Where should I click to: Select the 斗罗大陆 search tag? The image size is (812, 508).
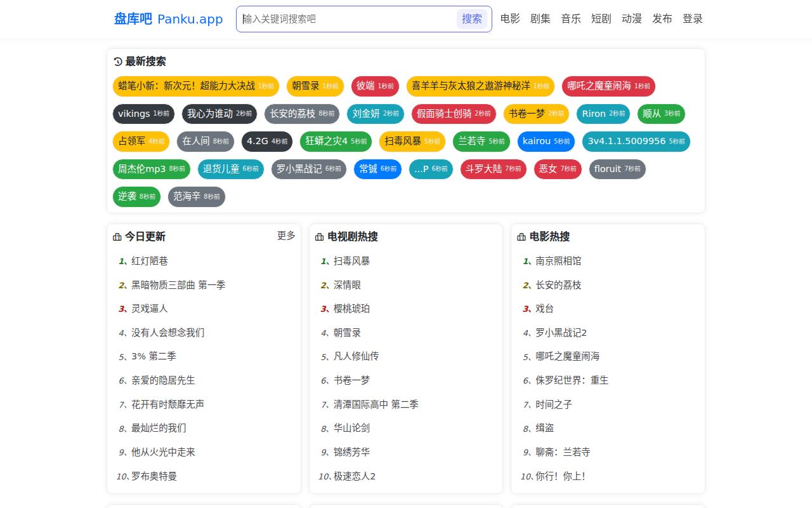pyautogui.click(x=494, y=169)
